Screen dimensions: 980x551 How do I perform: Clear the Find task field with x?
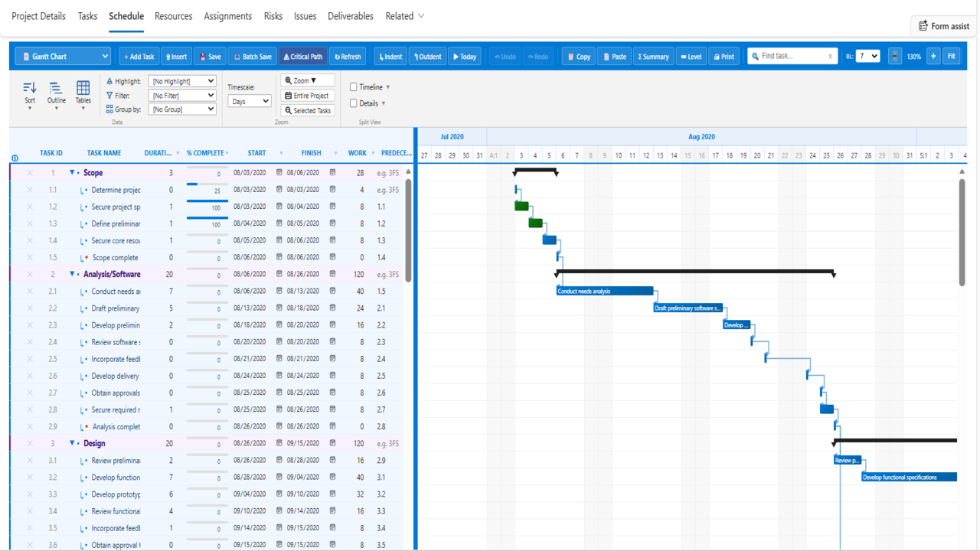click(x=830, y=57)
